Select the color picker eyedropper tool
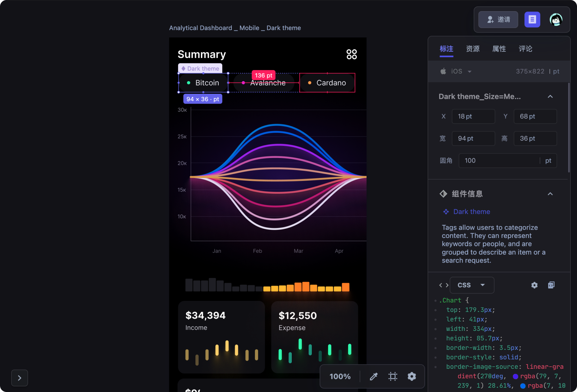Viewport: 577px width, 392px height. (x=373, y=377)
